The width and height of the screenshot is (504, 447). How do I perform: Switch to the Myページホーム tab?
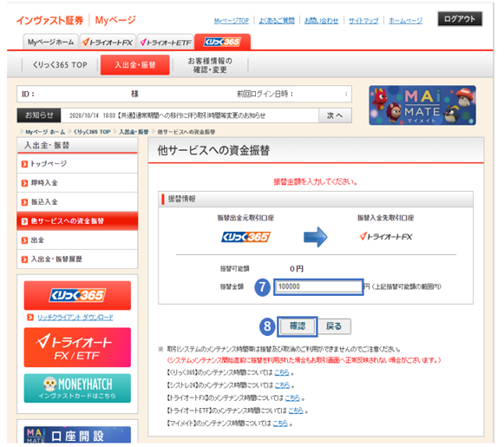[51, 42]
